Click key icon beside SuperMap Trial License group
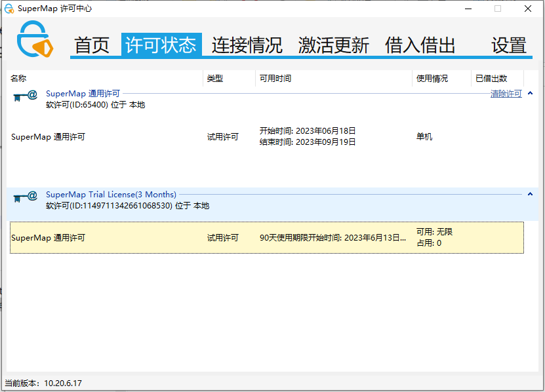Image resolution: width=545 pixels, height=392 pixels. [25, 197]
